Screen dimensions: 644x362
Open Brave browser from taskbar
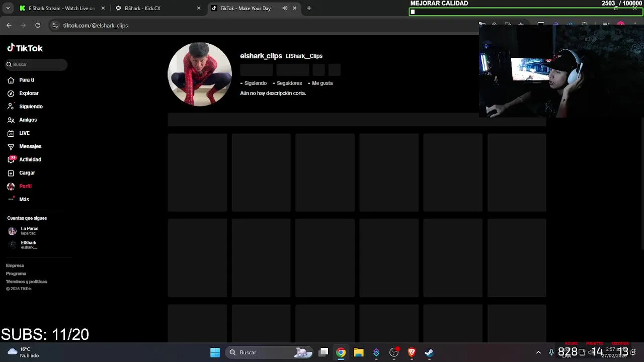tap(412, 352)
